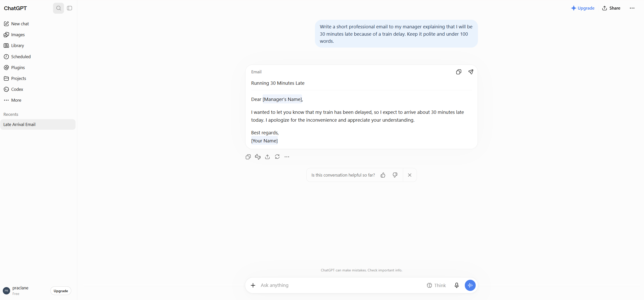Share the response via upload icon
644x300 pixels.
267,157
